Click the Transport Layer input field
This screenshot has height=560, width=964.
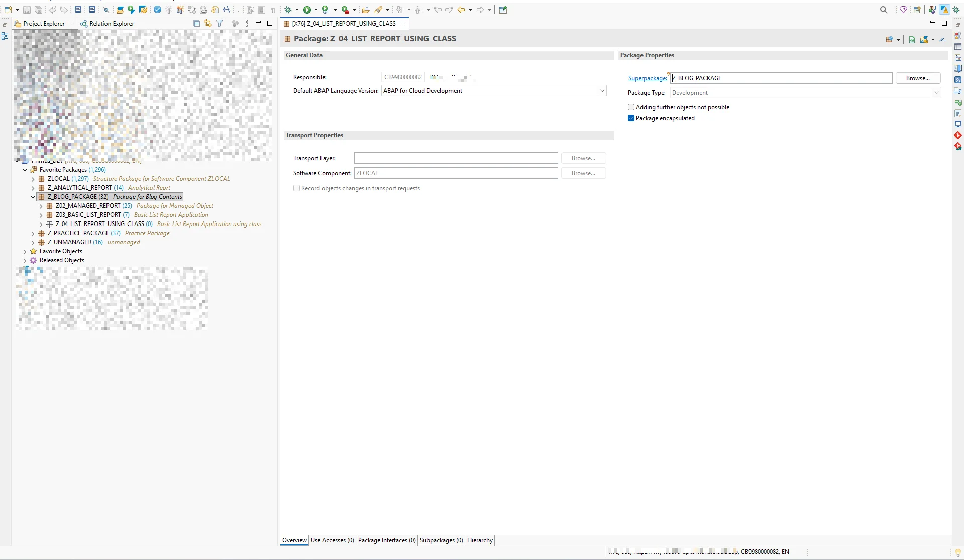456,158
